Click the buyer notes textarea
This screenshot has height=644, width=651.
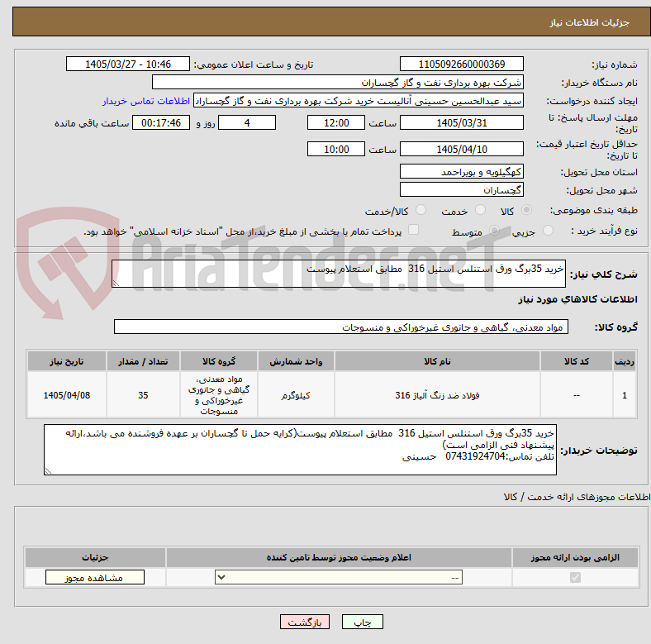pos(300,450)
